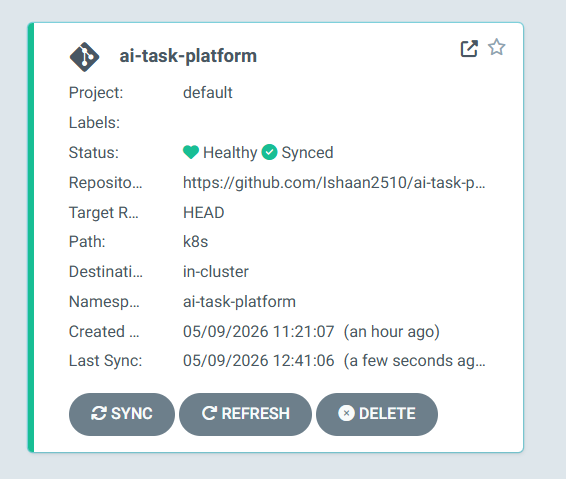
Task: Toggle the favorite star icon
Action: coord(497,47)
